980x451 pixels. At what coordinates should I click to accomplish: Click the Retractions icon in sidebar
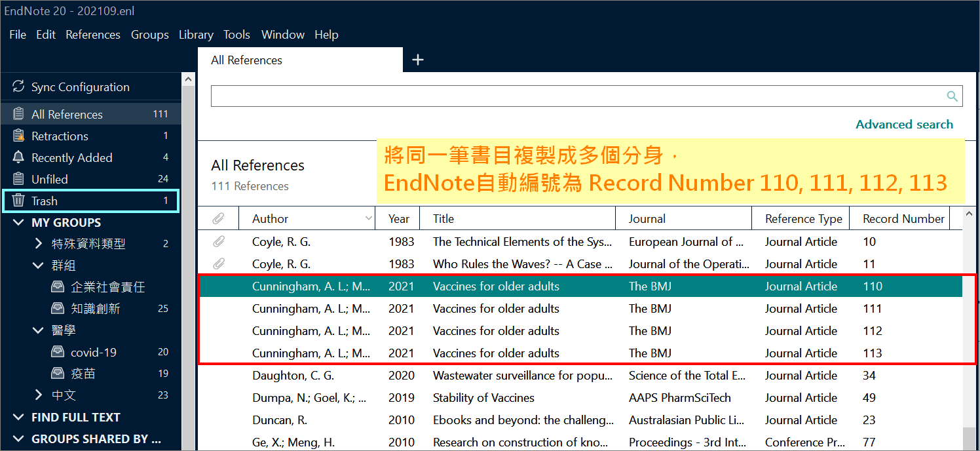click(18, 136)
